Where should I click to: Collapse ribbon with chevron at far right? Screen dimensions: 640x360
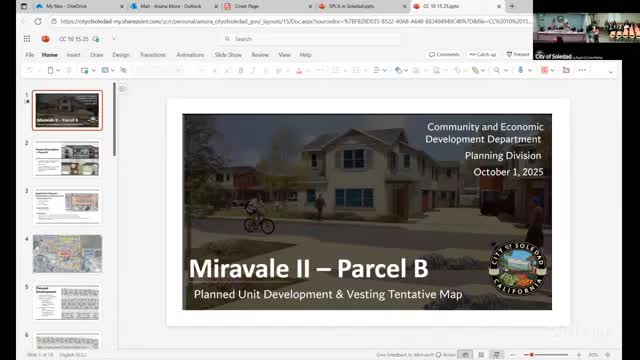(611, 71)
